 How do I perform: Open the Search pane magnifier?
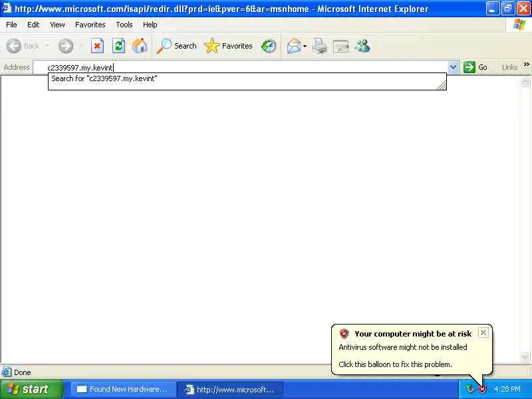click(176, 46)
